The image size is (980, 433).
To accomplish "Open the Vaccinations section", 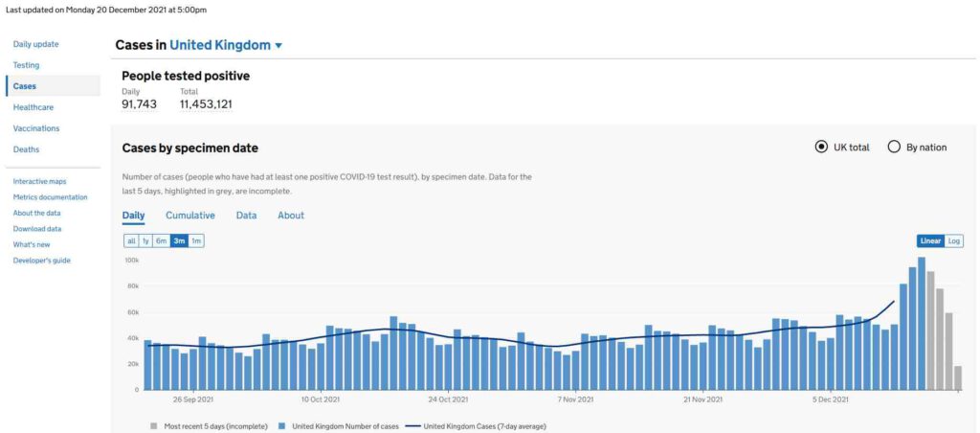I will [36, 128].
